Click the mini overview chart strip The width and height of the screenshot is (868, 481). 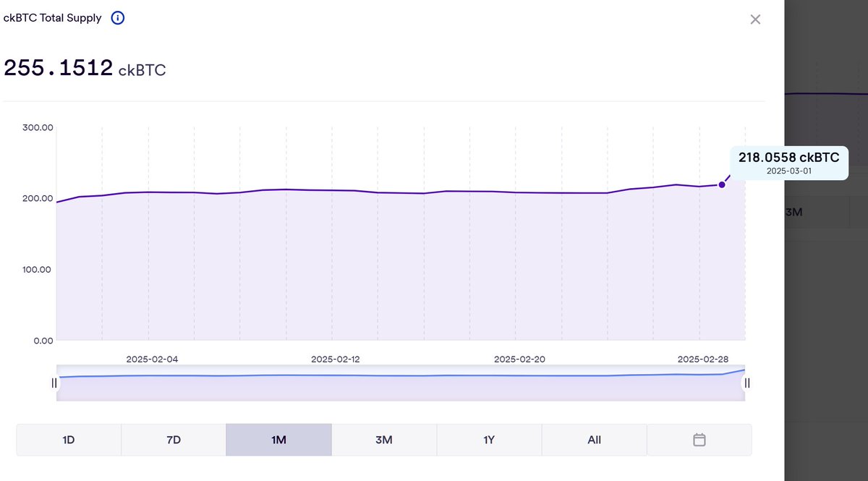coord(401,380)
